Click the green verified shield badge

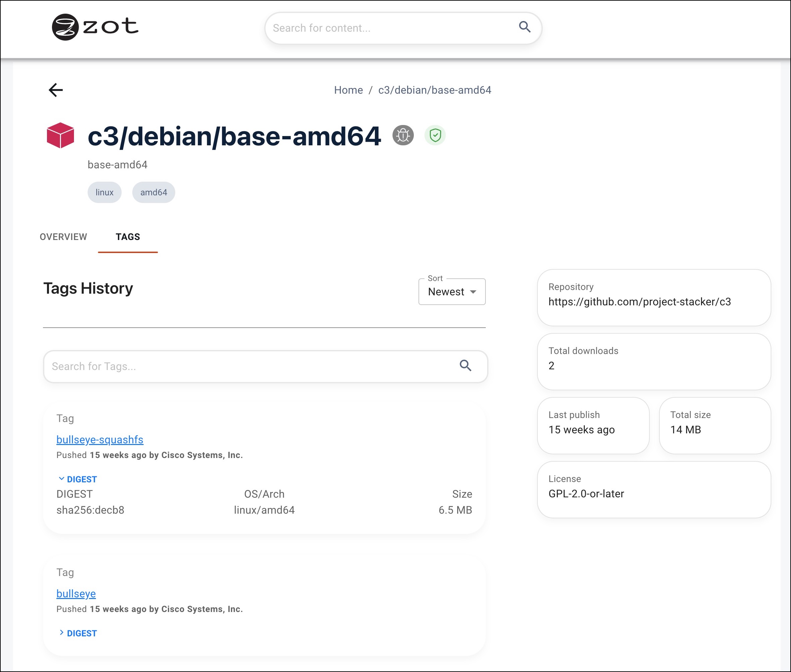435,135
